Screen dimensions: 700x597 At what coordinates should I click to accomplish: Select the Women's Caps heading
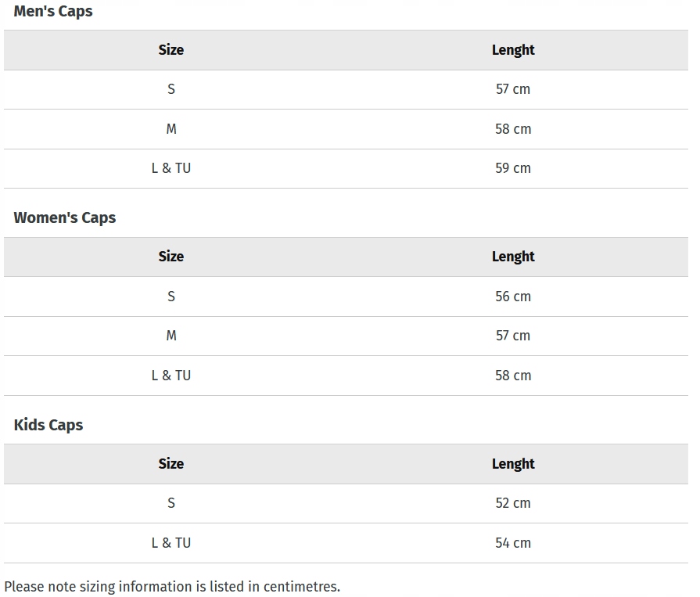point(65,218)
